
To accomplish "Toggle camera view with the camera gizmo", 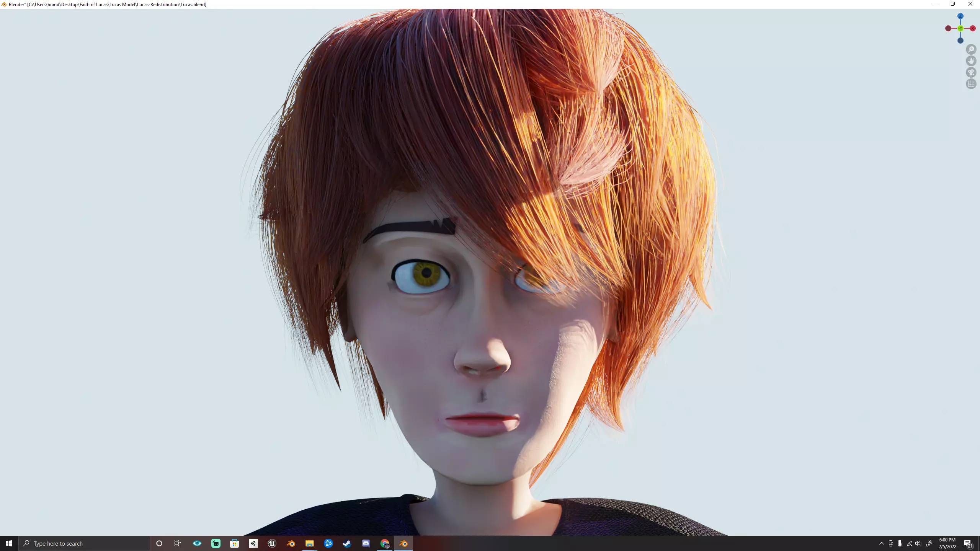I will (971, 72).
